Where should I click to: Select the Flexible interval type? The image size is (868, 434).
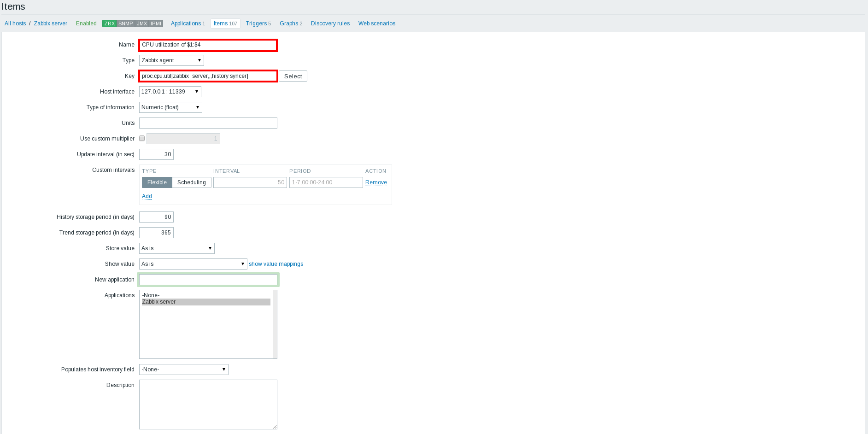[x=157, y=182]
